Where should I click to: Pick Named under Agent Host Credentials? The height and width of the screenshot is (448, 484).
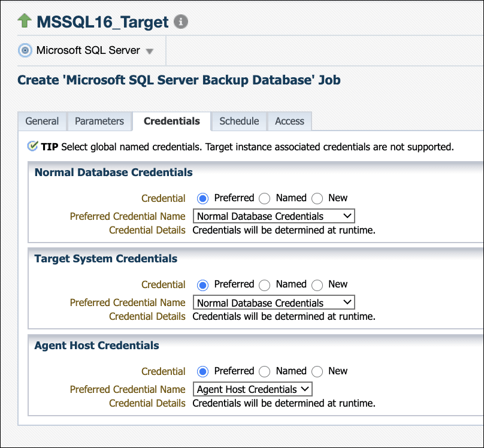point(265,371)
